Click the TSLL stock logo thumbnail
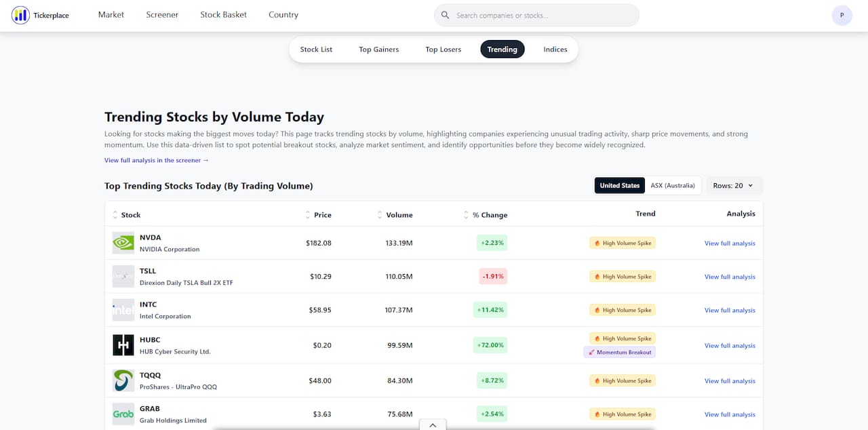 (123, 276)
